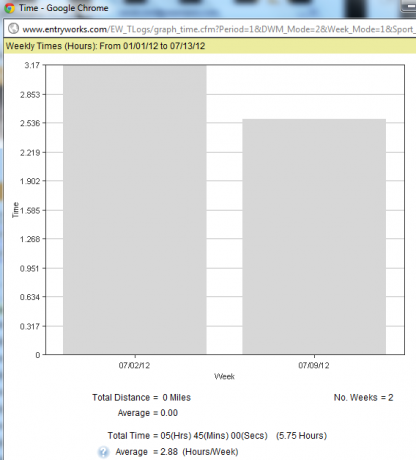Click the No. Weeks = 2 text

(364, 397)
